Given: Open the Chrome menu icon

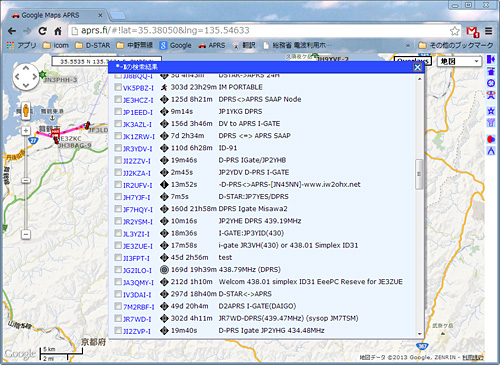Looking at the screenshot, I should tap(489, 31).
